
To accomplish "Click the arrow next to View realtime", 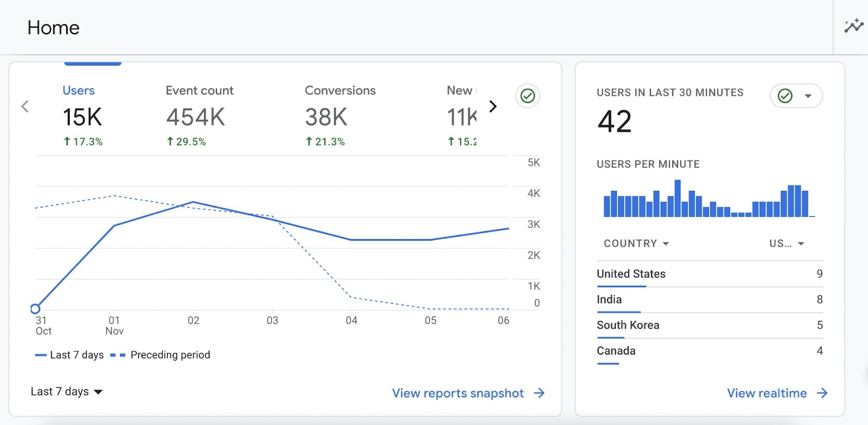I will (822, 393).
